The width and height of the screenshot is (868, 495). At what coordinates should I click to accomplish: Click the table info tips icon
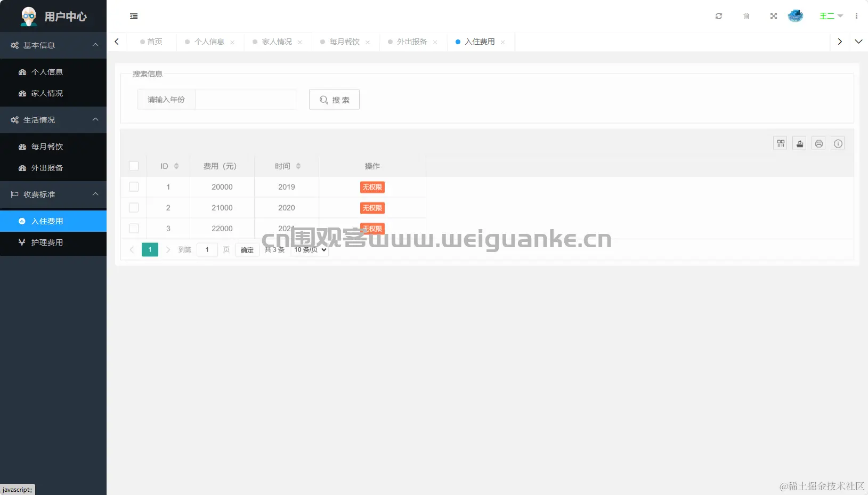pyautogui.click(x=838, y=143)
